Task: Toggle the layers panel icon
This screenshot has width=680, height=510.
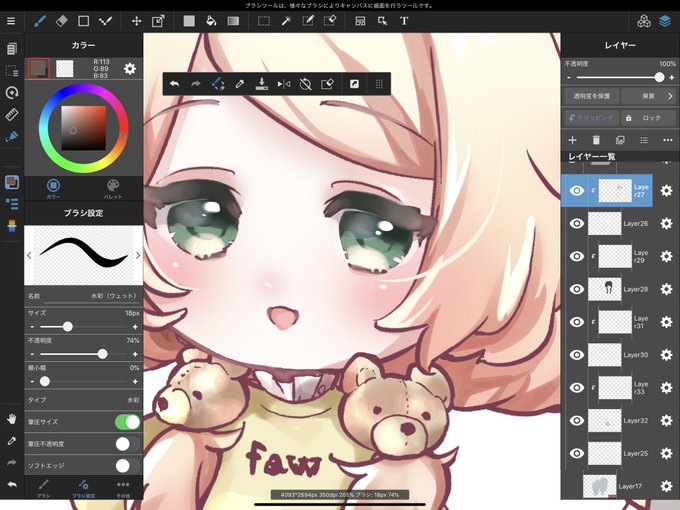Action: coord(665,21)
